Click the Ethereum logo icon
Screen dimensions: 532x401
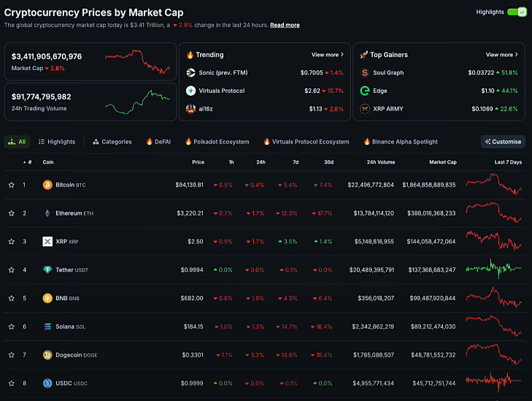click(47, 213)
